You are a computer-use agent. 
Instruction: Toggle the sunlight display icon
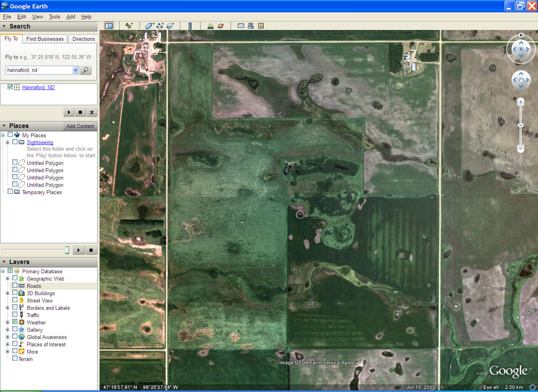210,26
